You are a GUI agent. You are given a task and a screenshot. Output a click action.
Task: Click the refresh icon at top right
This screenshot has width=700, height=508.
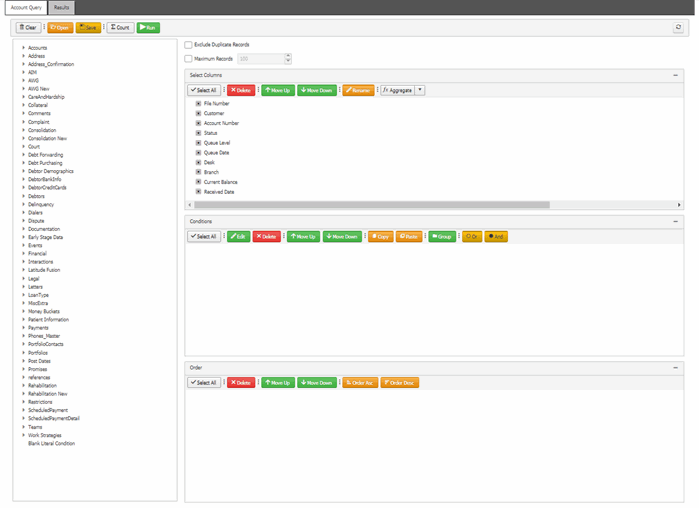[x=679, y=28]
